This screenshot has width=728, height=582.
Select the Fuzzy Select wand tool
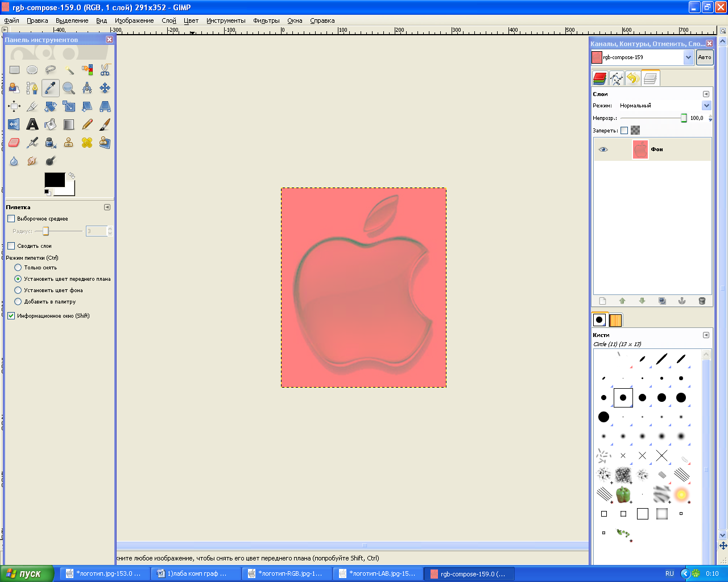tap(69, 70)
